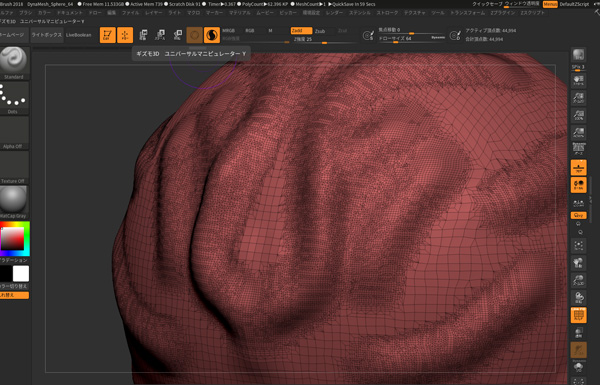Screen dimensions: 600x385
Task: Click the クイックセーブ button
Action: click(x=487, y=4)
